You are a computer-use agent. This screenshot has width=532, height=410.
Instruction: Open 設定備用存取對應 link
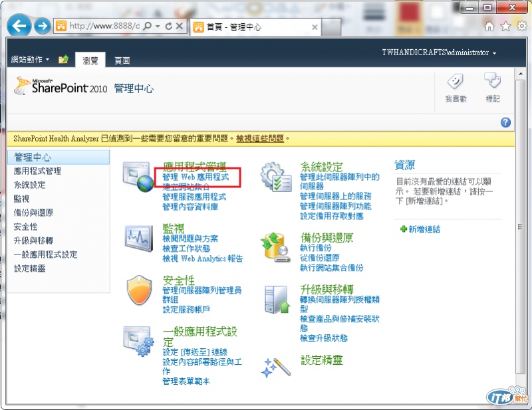coord(332,216)
